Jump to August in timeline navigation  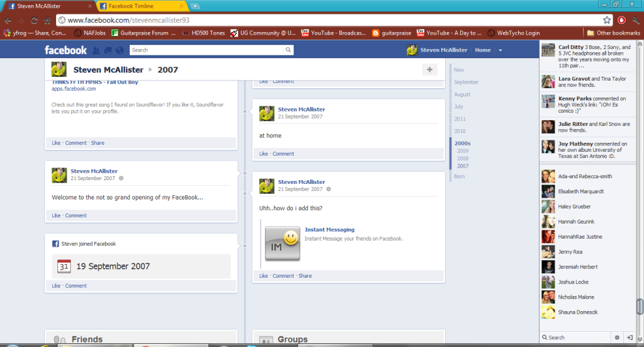click(462, 94)
